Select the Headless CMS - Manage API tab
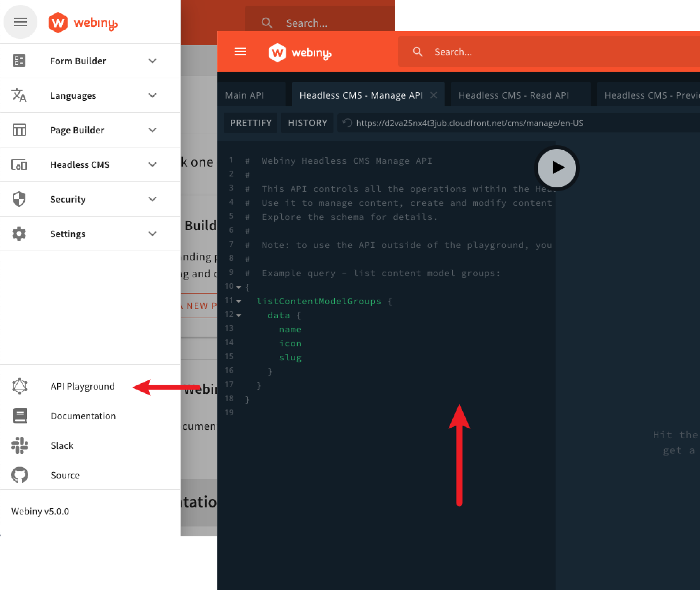The width and height of the screenshot is (700, 590). click(362, 94)
